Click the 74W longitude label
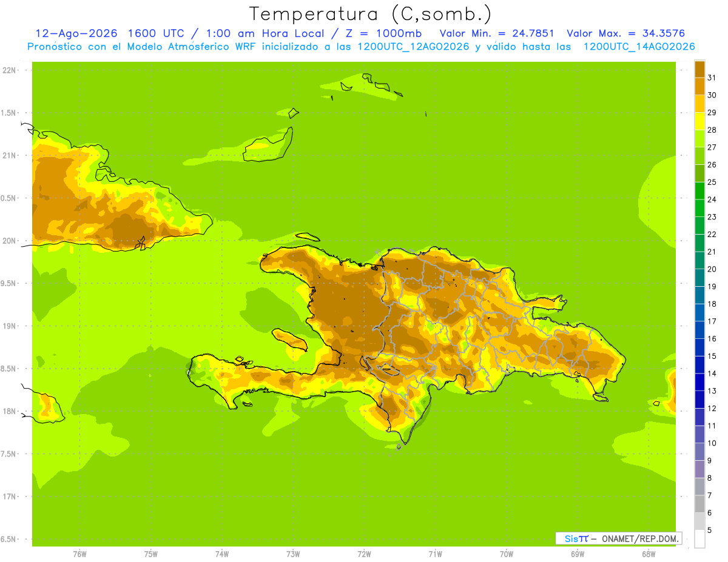The height and width of the screenshot is (562, 728). click(222, 554)
